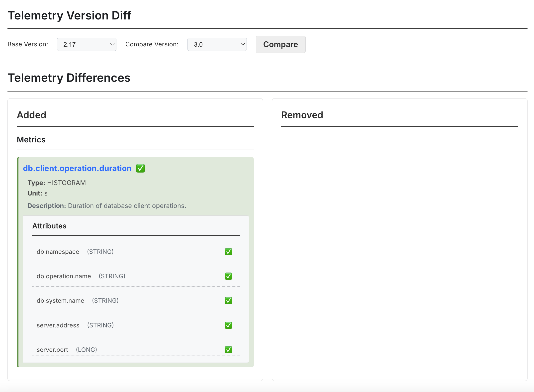This screenshot has height=392, width=534.
Task: Click green check on db.operation.name row
Action: point(228,276)
